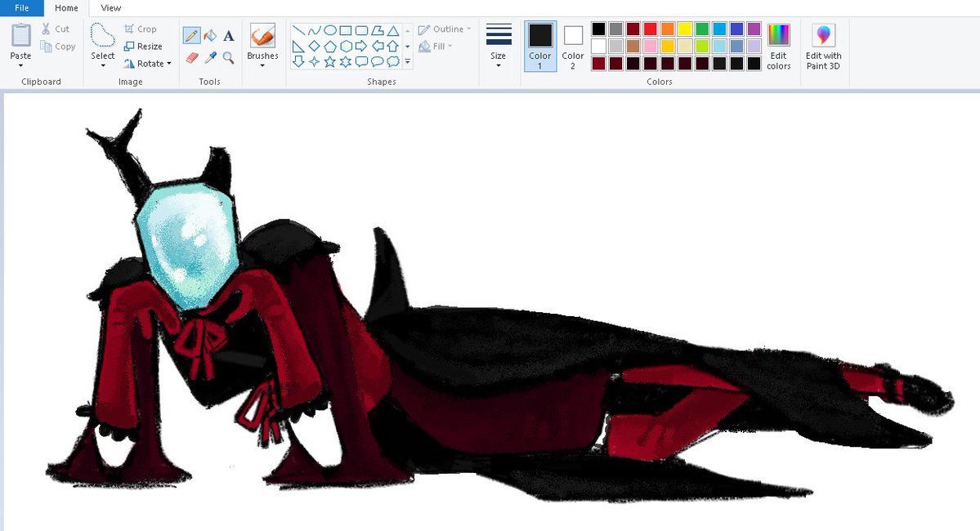Click the Copy button
The image size is (980, 531).
click(57, 47)
